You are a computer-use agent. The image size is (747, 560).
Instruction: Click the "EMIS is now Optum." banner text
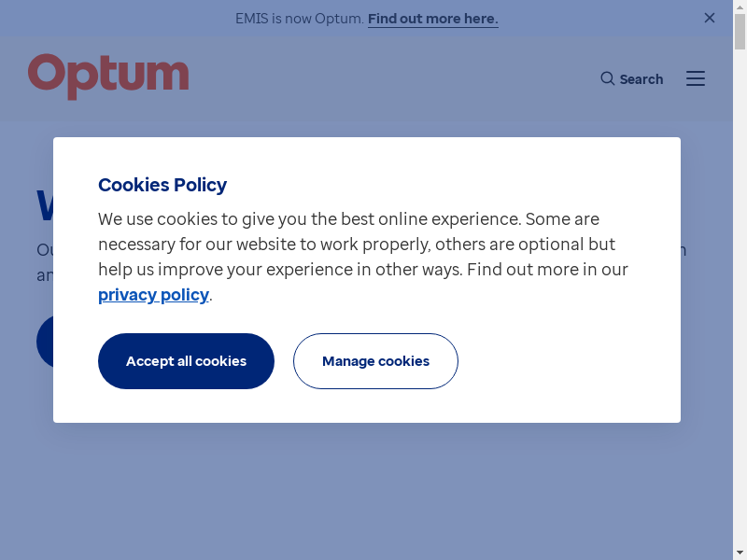[x=299, y=19]
